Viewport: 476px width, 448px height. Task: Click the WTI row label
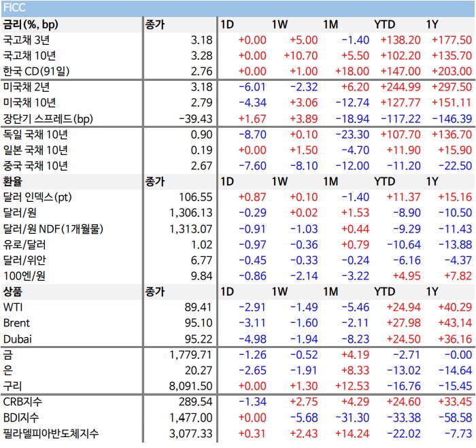pos(13,307)
